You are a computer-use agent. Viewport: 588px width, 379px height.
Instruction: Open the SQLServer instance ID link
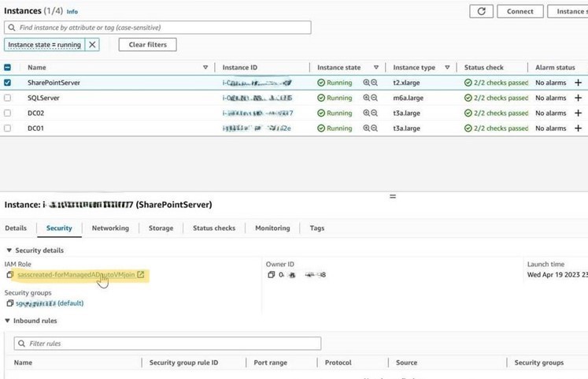pyautogui.click(x=257, y=98)
